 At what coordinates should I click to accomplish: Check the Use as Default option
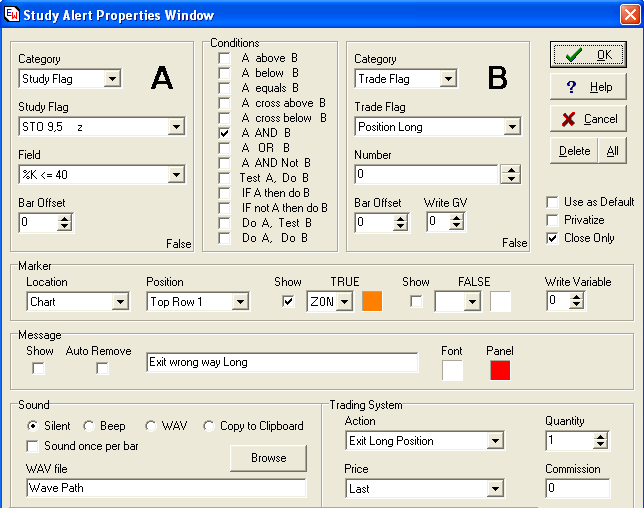pos(552,202)
